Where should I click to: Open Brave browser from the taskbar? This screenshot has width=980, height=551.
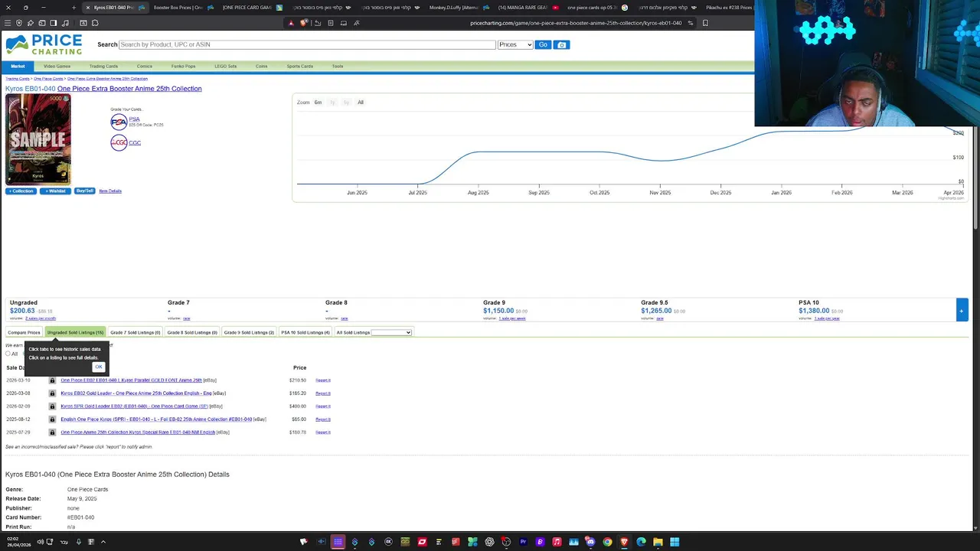pyautogui.click(x=624, y=542)
